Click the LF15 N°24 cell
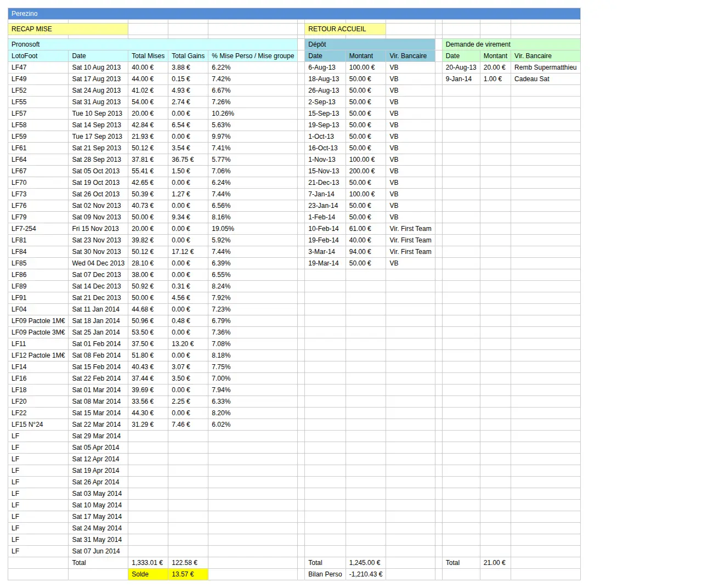Viewport: 702px width, 588px height. click(38, 425)
